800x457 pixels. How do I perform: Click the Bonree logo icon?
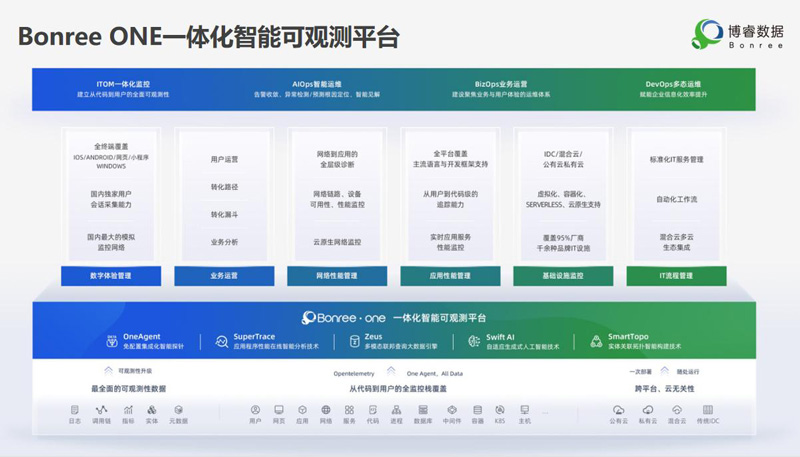click(x=708, y=34)
